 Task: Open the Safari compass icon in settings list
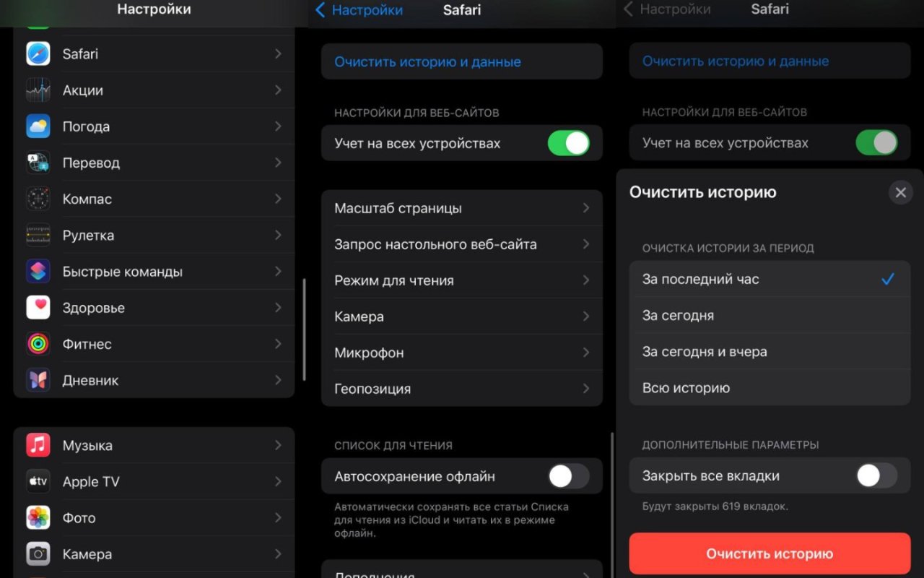[x=38, y=53]
